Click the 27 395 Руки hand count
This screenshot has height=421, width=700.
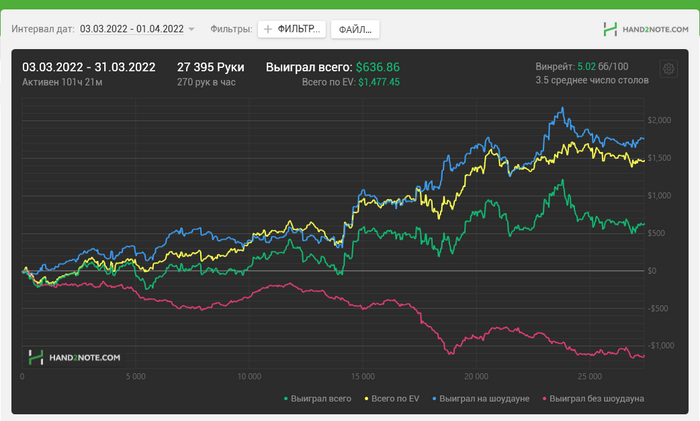coord(211,67)
